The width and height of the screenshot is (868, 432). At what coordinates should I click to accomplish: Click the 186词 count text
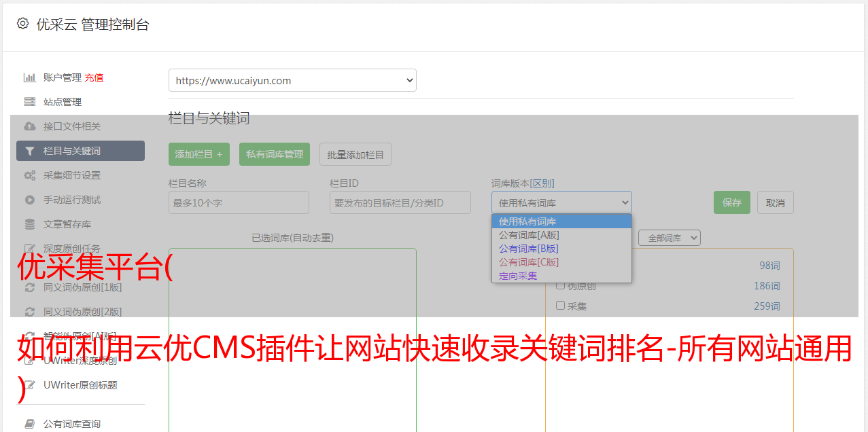(767, 286)
